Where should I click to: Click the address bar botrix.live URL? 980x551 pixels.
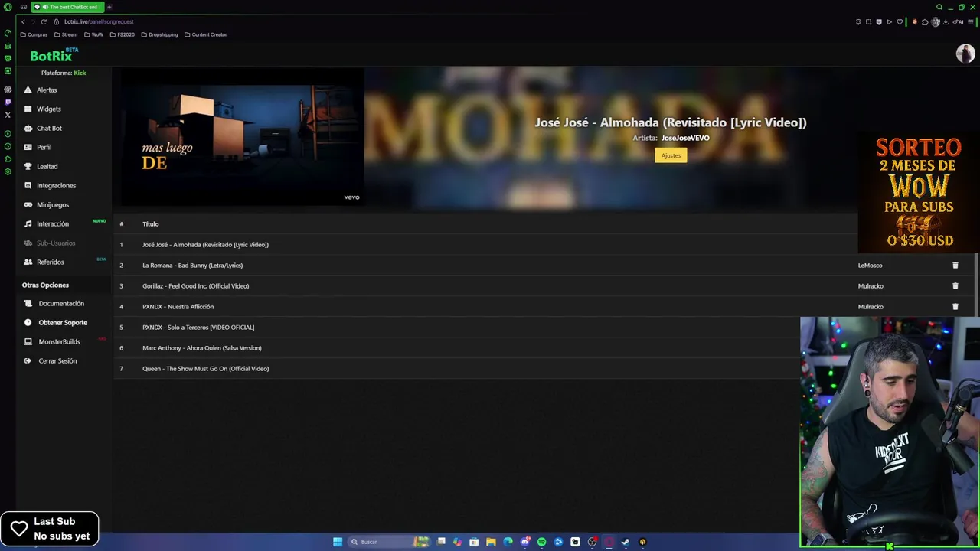[99, 21]
